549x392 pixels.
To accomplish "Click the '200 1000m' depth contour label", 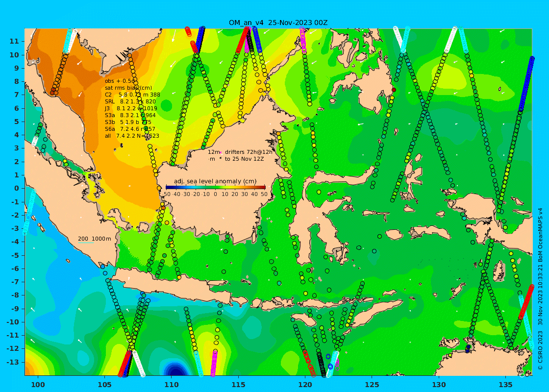I will click(95, 239).
